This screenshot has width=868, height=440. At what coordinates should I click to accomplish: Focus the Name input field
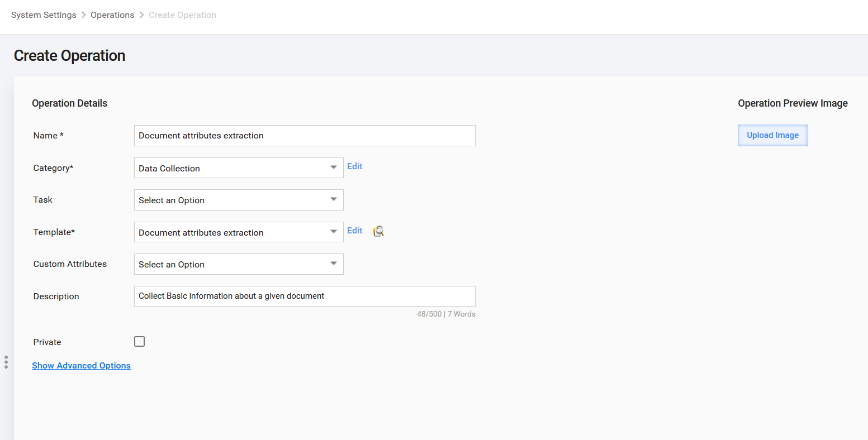pyautogui.click(x=305, y=136)
